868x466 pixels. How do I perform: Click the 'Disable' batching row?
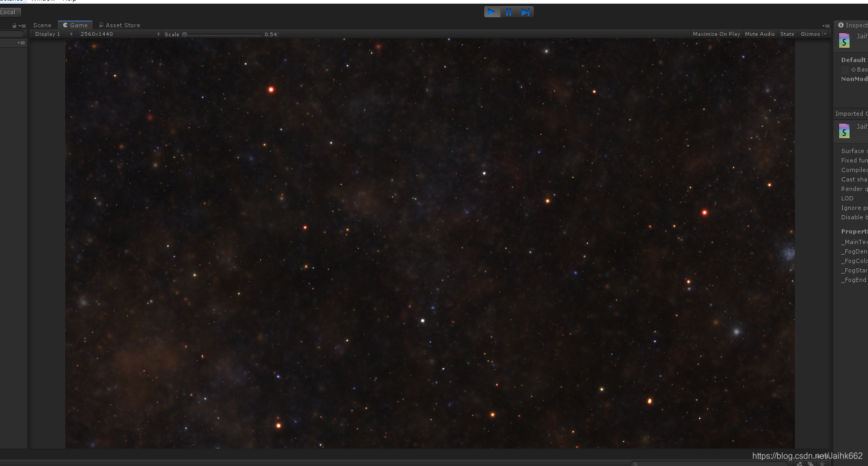coord(854,217)
